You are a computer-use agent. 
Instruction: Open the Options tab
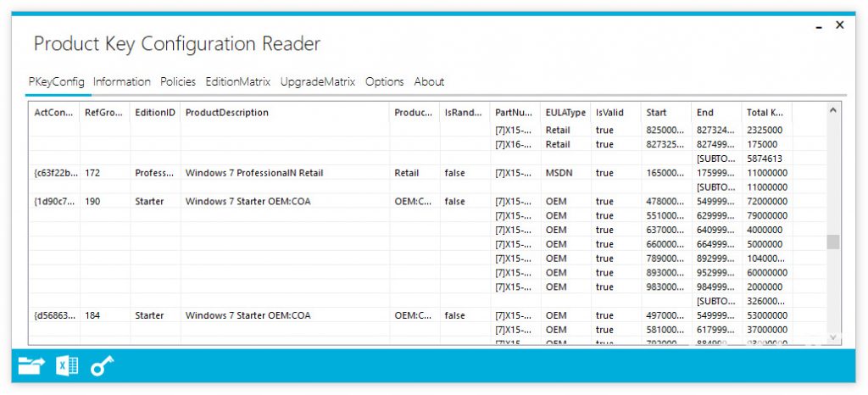pos(385,82)
